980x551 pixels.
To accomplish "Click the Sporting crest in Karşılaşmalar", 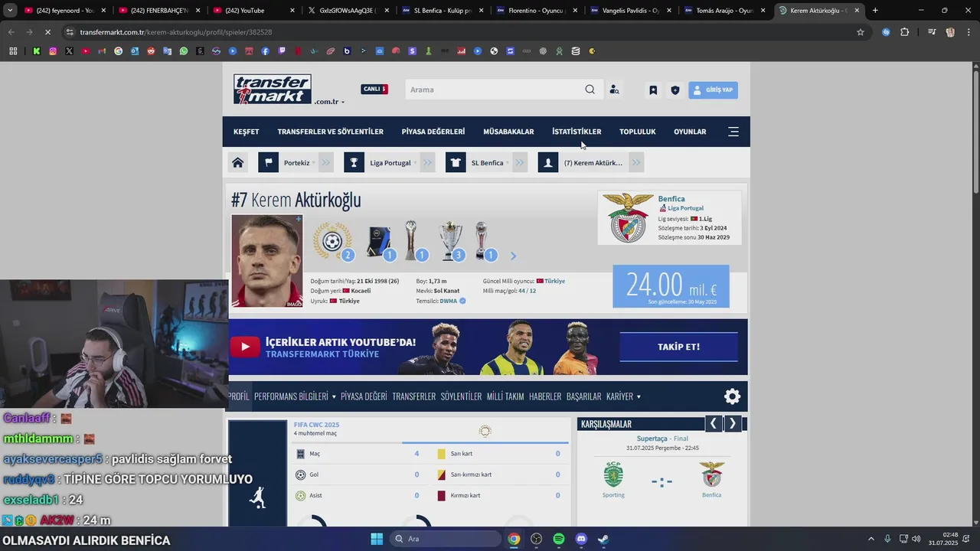I will coord(613,474).
